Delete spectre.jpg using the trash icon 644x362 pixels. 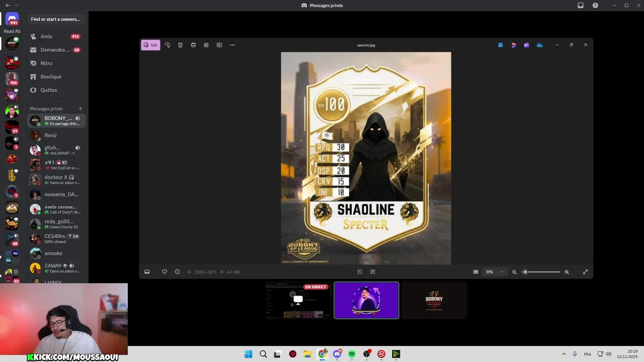[x=180, y=45]
